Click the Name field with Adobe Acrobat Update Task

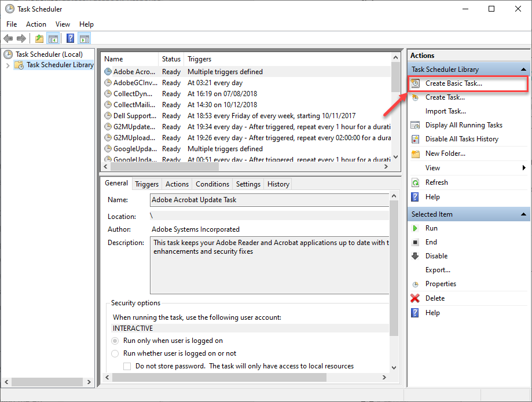269,200
